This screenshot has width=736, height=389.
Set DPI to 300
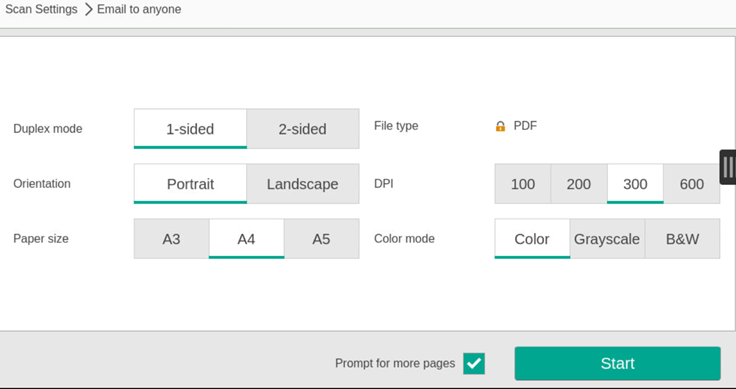click(x=635, y=184)
